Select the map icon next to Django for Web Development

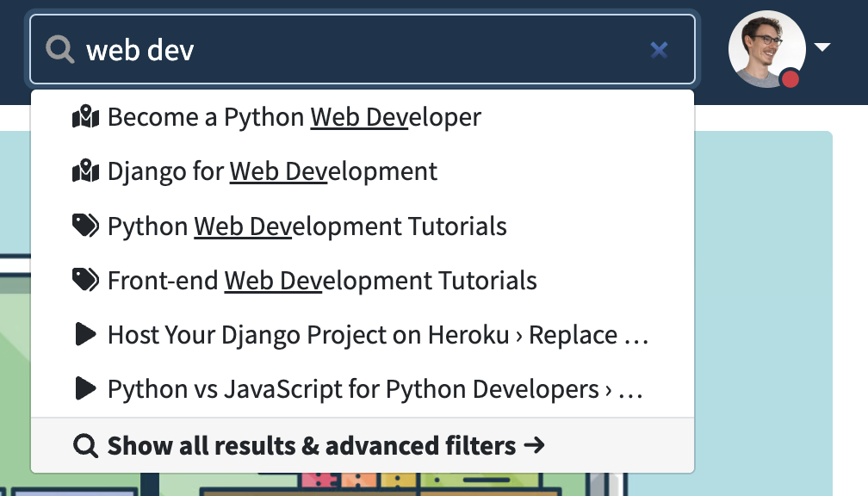click(84, 170)
